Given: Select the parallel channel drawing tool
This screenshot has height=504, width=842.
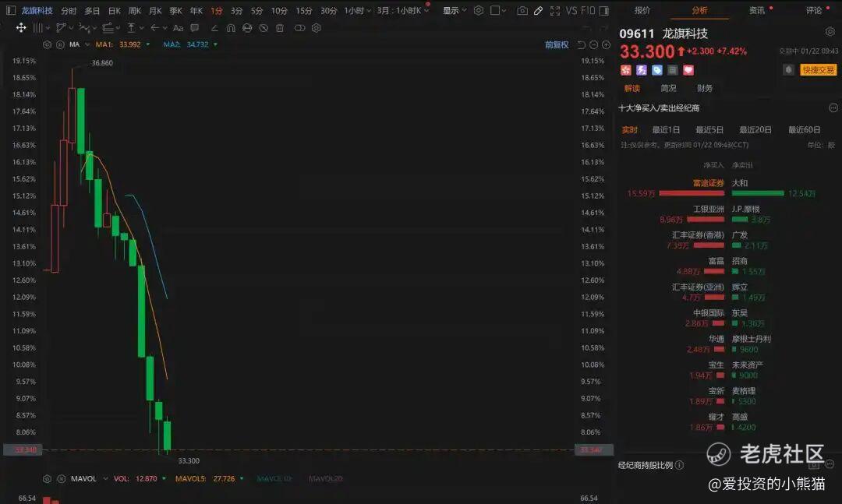Looking at the screenshot, I should coord(108,28).
